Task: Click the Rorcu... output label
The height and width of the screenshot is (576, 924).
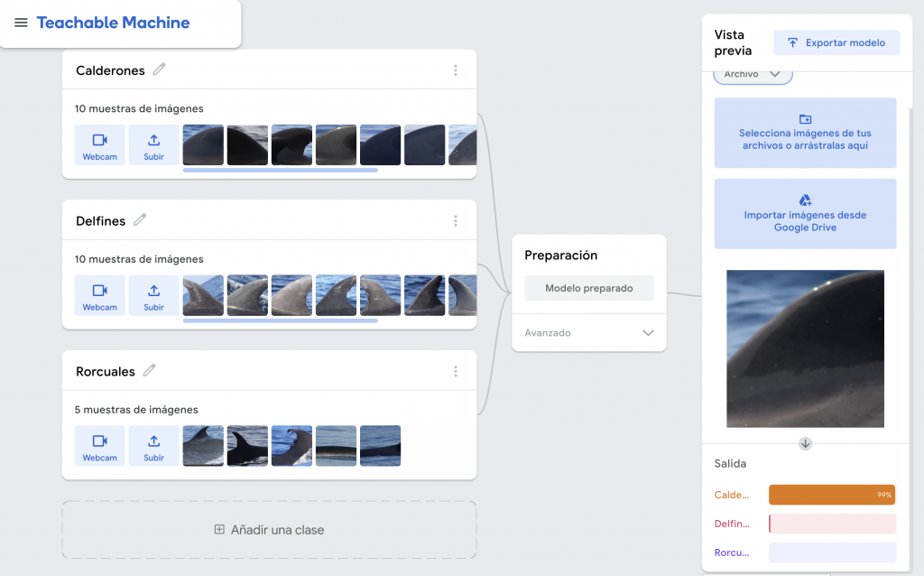Action: (x=731, y=553)
